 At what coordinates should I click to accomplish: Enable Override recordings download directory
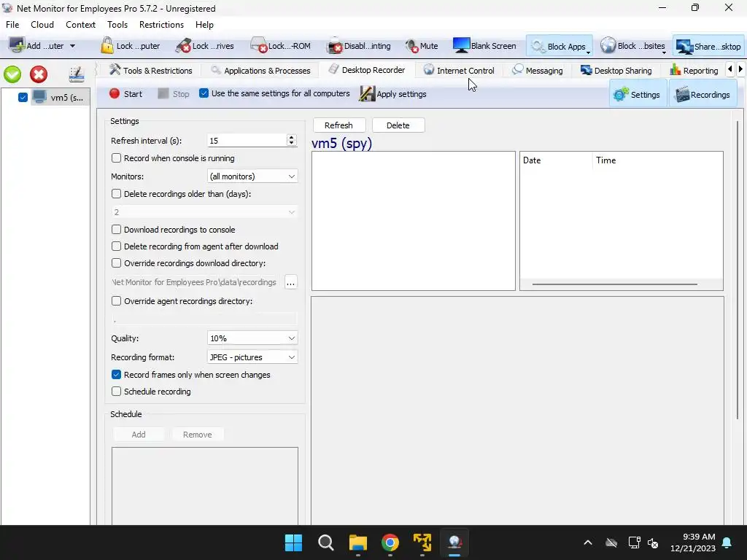tap(116, 262)
